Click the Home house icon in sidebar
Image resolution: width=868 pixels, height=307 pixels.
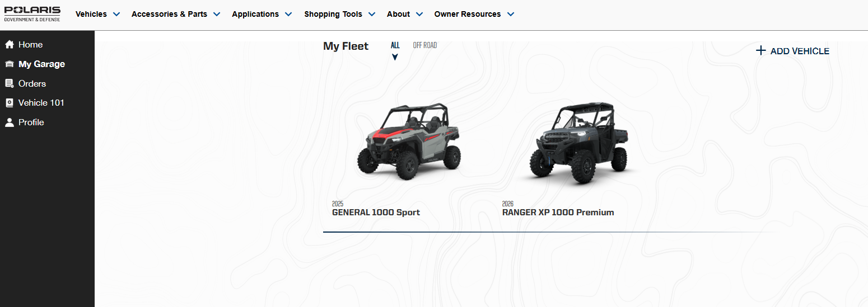click(x=9, y=45)
